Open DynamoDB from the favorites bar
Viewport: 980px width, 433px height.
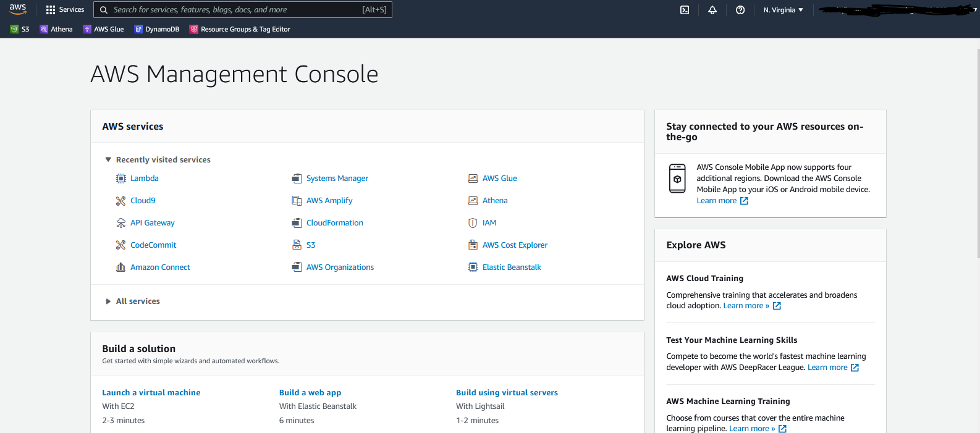[163, 29]
